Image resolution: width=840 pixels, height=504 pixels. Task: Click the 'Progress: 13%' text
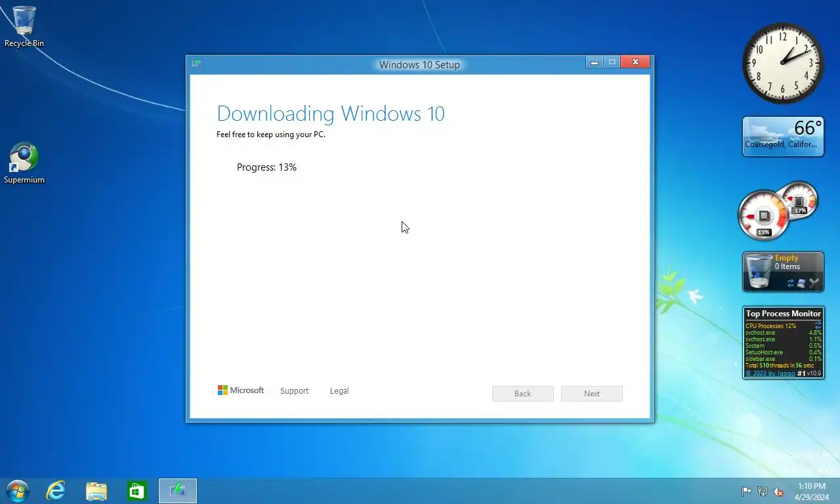pyautogui.click(x=266, y=167)
